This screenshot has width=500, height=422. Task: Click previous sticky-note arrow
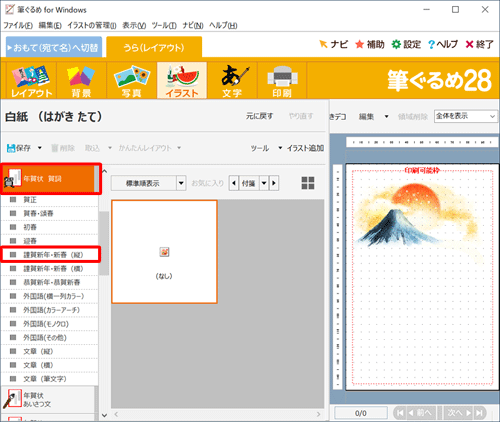(234, 183)
